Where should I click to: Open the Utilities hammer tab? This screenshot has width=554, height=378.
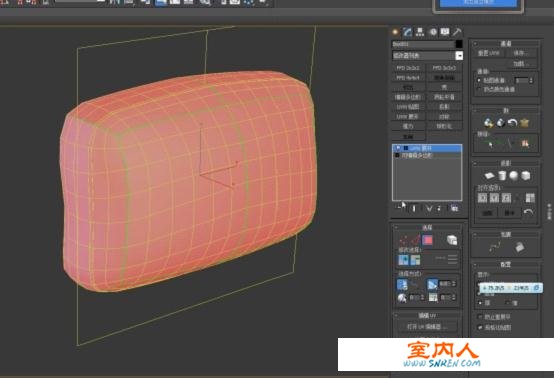click(x=457, y=32)
